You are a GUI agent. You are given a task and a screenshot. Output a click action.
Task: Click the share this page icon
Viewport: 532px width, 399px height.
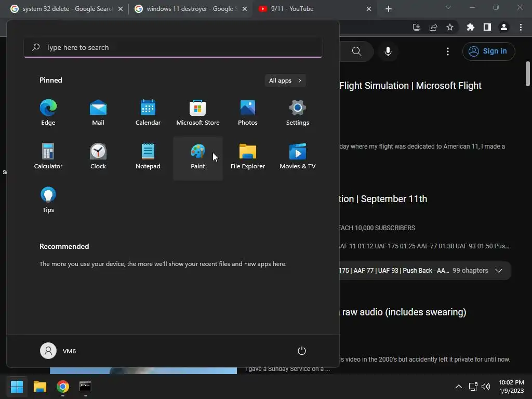click(x=433, y=27)
